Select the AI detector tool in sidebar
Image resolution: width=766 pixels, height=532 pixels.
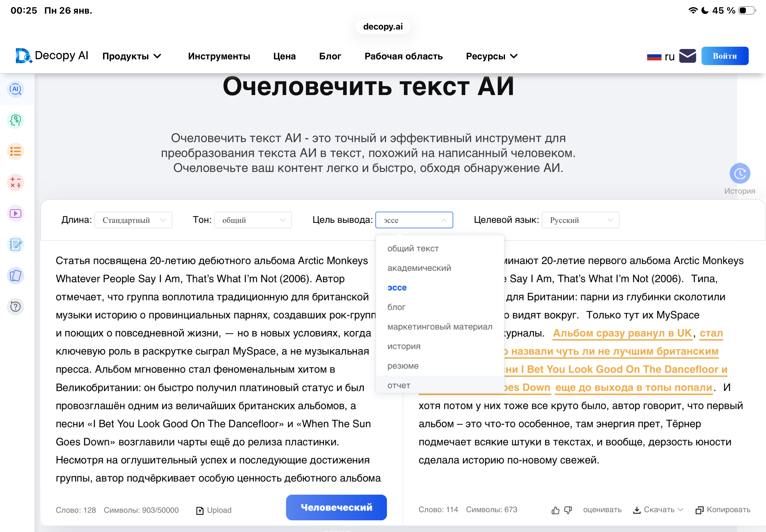point(15,89)
